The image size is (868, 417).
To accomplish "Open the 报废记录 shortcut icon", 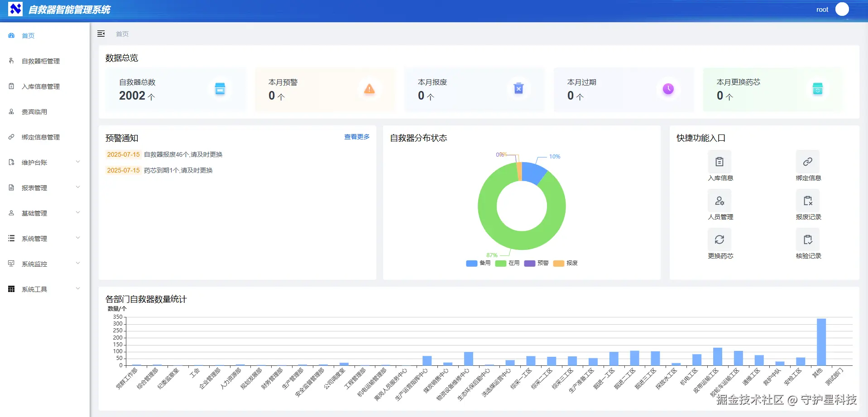I will coord(808,201).
